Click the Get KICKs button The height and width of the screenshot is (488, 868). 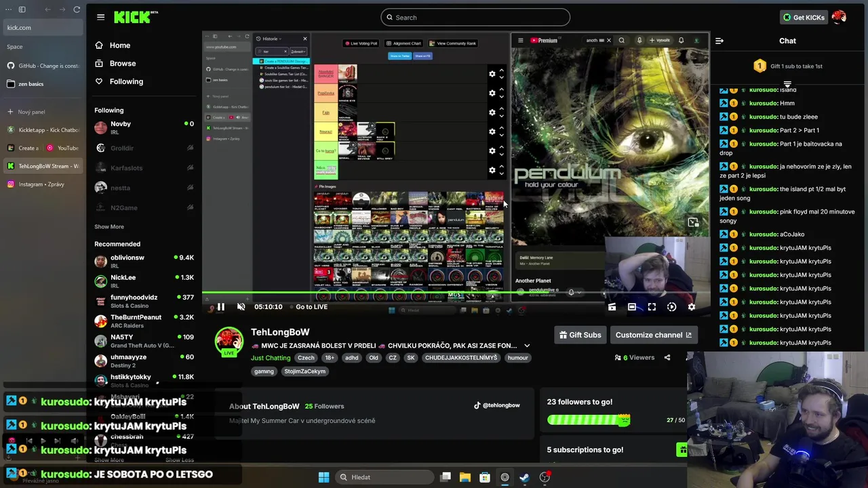tap(804, 17)
